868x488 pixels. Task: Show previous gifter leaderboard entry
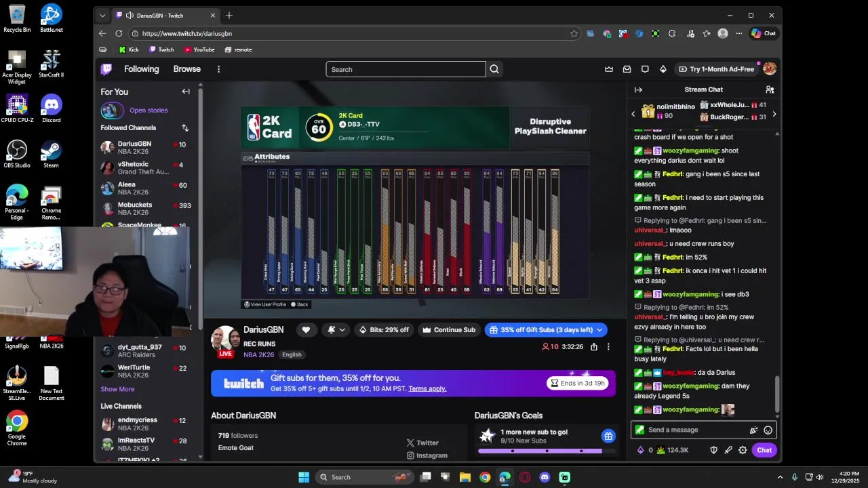633,114
